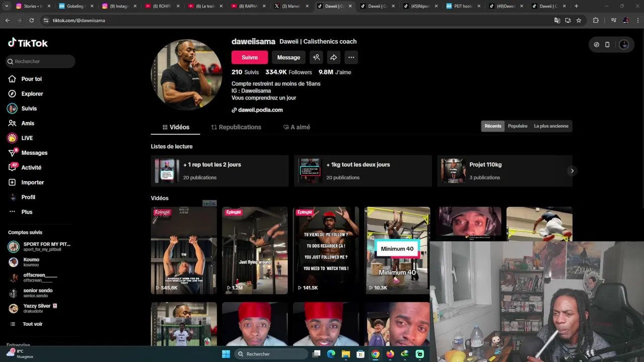Screen dimensions: 644x362
Task: Click the share arrow icon on profile
Action: (334, 57)
